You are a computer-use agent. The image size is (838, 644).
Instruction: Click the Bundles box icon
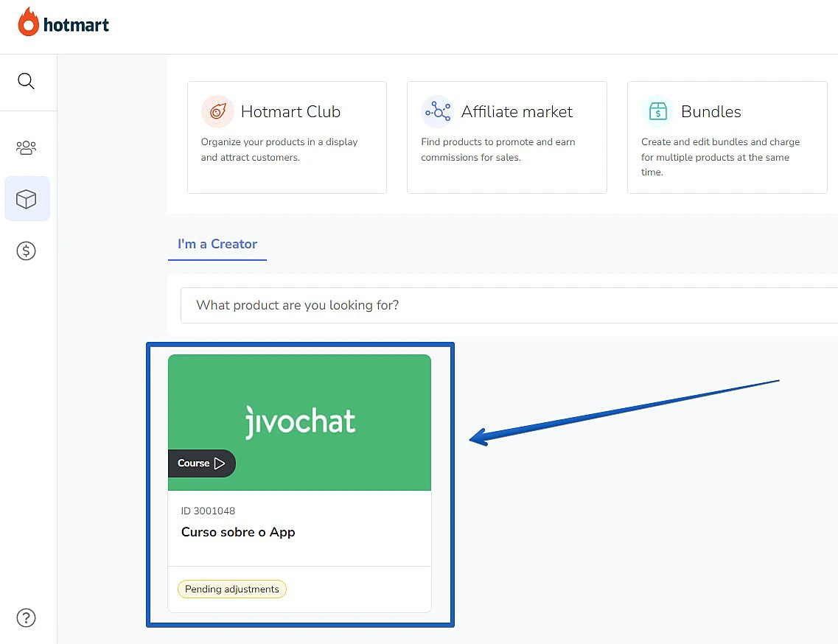click(x=657, y=112)
